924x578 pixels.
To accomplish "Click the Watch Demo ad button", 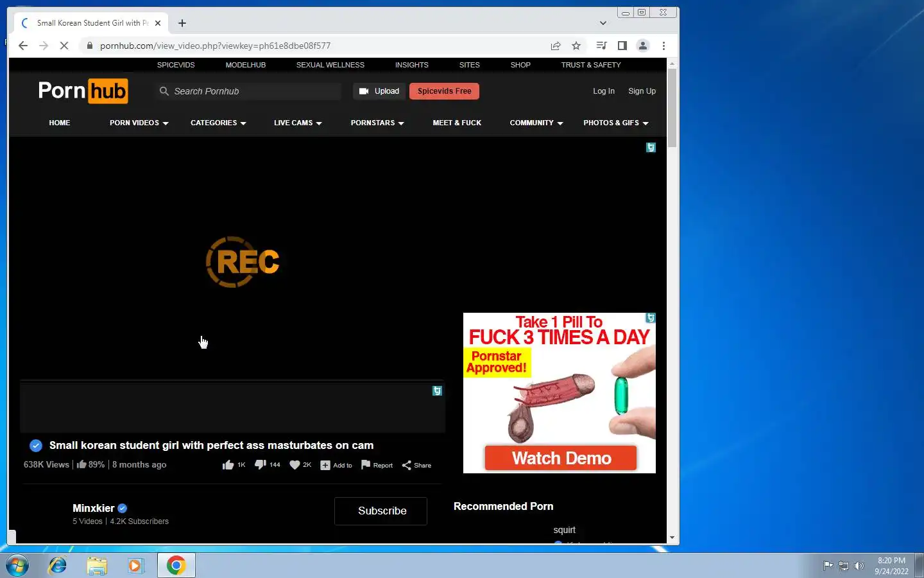I will (x=561, y=459).
